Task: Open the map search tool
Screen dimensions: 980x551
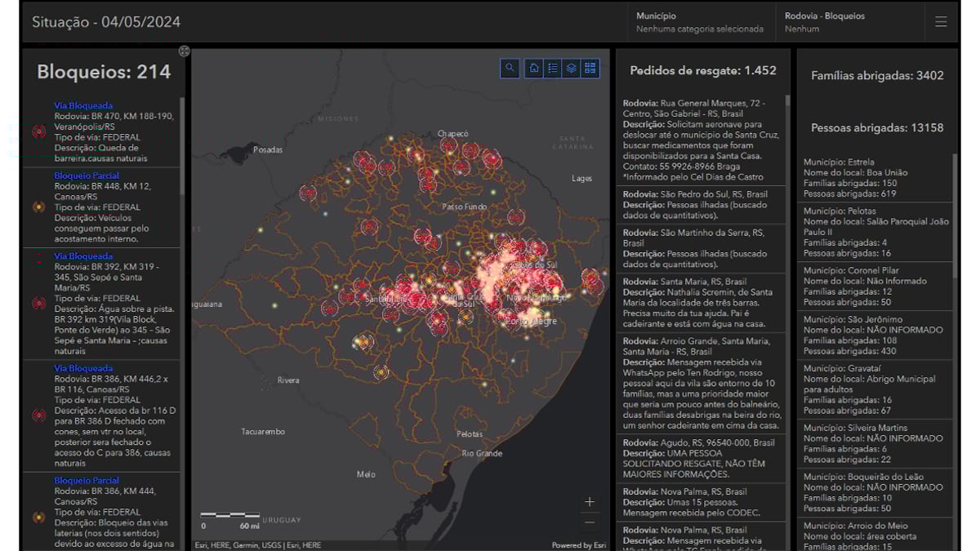Action: click(510, 69)
